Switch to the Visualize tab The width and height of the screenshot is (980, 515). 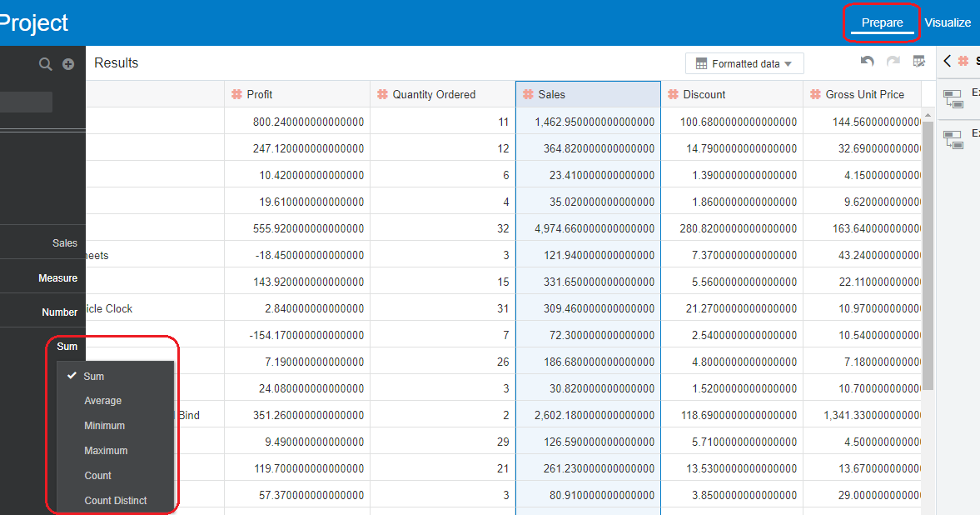click(x=948, y=22)
